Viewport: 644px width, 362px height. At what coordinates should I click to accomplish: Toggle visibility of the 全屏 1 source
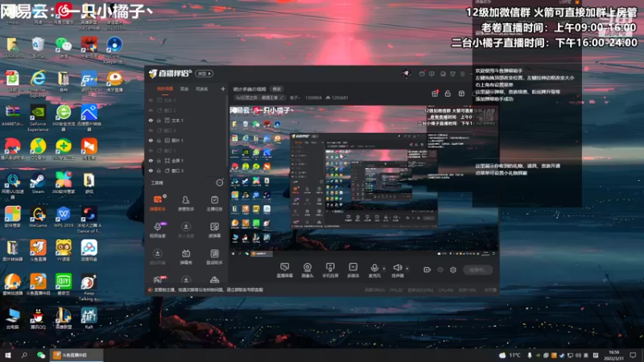tap(151, 160)
